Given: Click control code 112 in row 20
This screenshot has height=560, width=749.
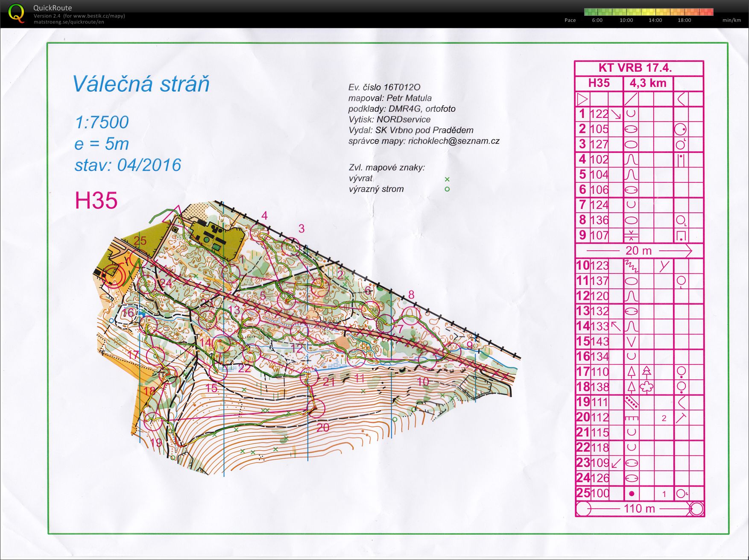Looking at the screenshot, I should [x=599, y=417].
